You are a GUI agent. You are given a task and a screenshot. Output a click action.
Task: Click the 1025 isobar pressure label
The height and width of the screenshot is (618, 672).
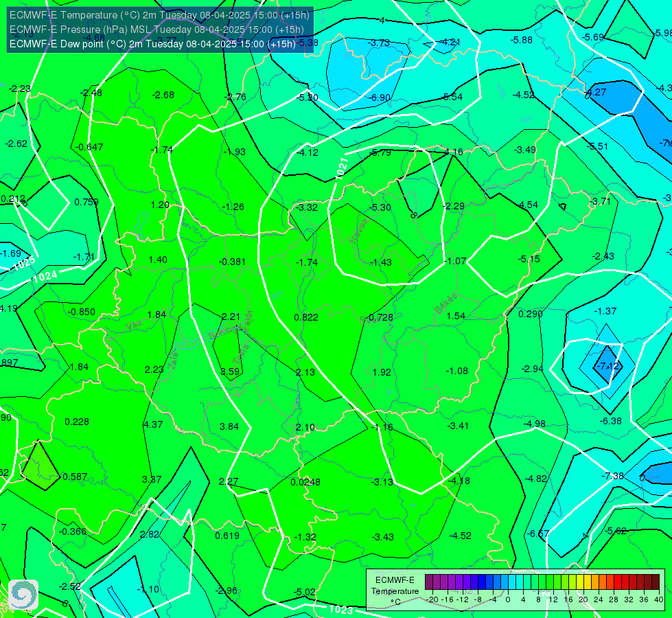click(x=24, y=263)
